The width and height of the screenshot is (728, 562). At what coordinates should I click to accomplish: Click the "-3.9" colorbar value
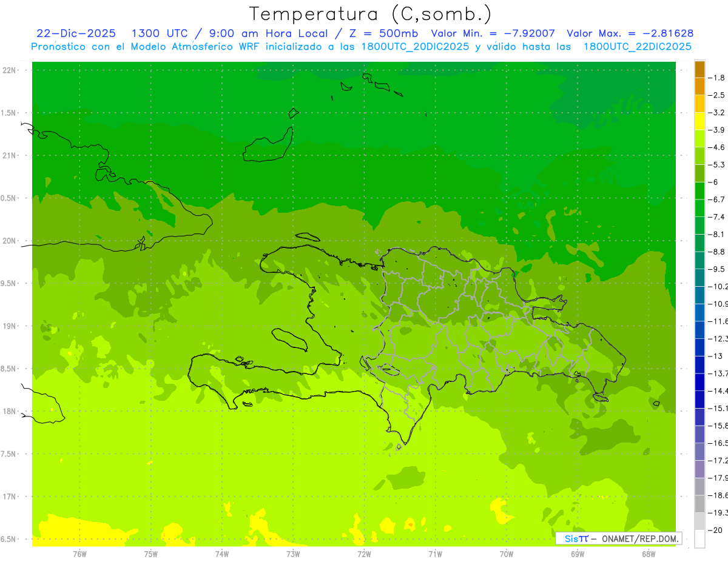717,130
